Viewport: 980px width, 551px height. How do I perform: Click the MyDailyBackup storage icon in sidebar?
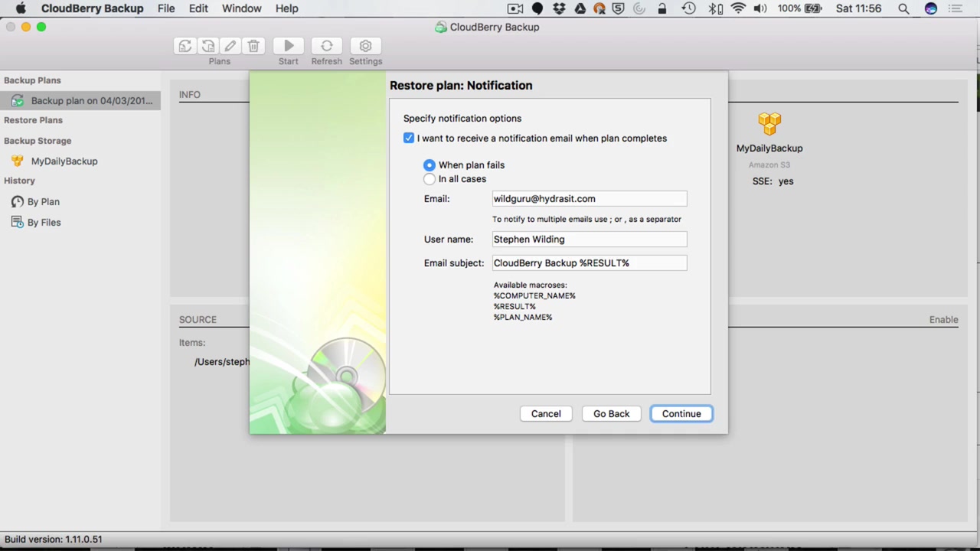tap(17, 161)
